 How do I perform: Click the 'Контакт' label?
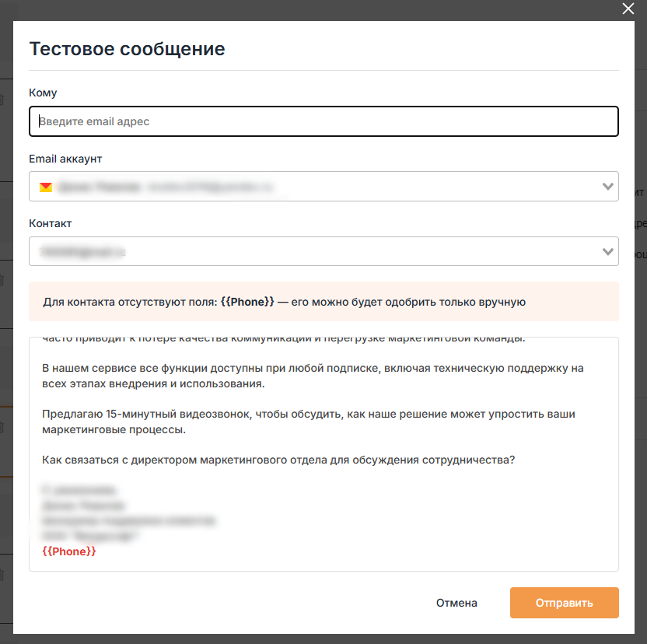tap(50, 223)
